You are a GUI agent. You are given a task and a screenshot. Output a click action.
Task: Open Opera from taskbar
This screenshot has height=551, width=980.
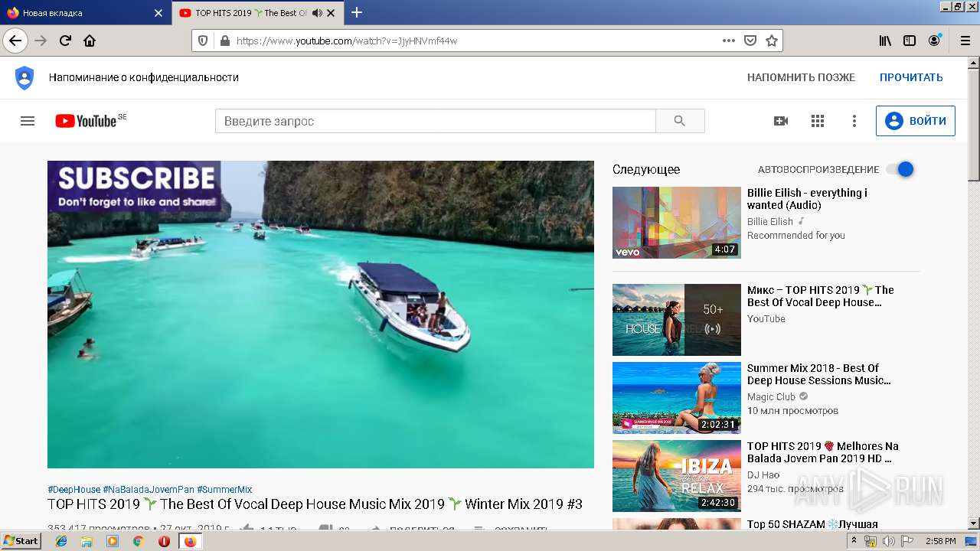point(164,541)
